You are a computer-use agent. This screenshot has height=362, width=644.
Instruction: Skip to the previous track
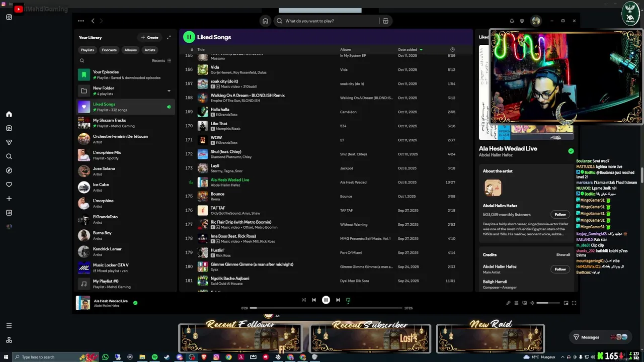coord(314,300)
